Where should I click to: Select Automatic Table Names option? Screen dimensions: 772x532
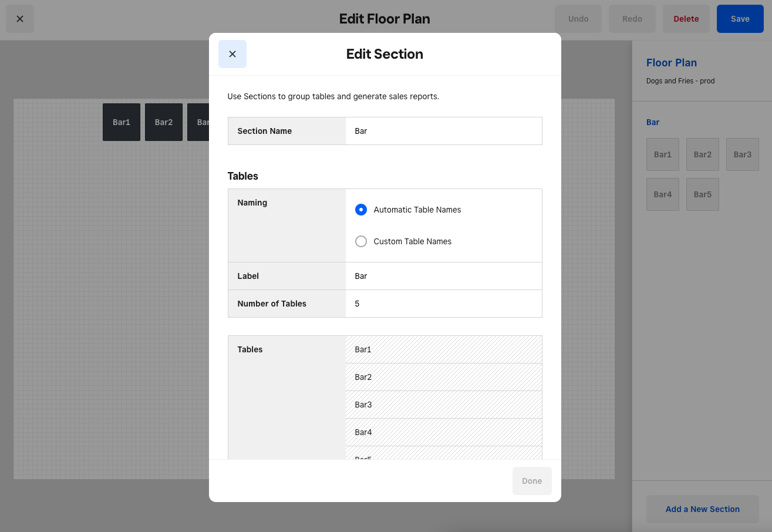(361, 210)
